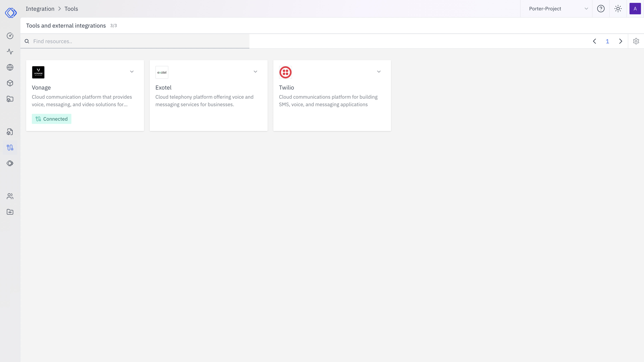Screen dimensions: 644x362
Task: Expand the Vonage card options chevron
Action: (132, 72)
